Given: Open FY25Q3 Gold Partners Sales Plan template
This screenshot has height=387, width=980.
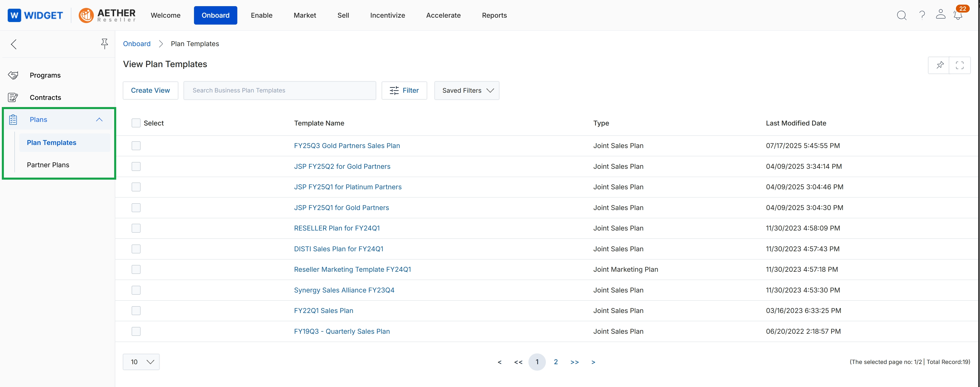Looking at the screenshot, I should click(x=346, y=145).
